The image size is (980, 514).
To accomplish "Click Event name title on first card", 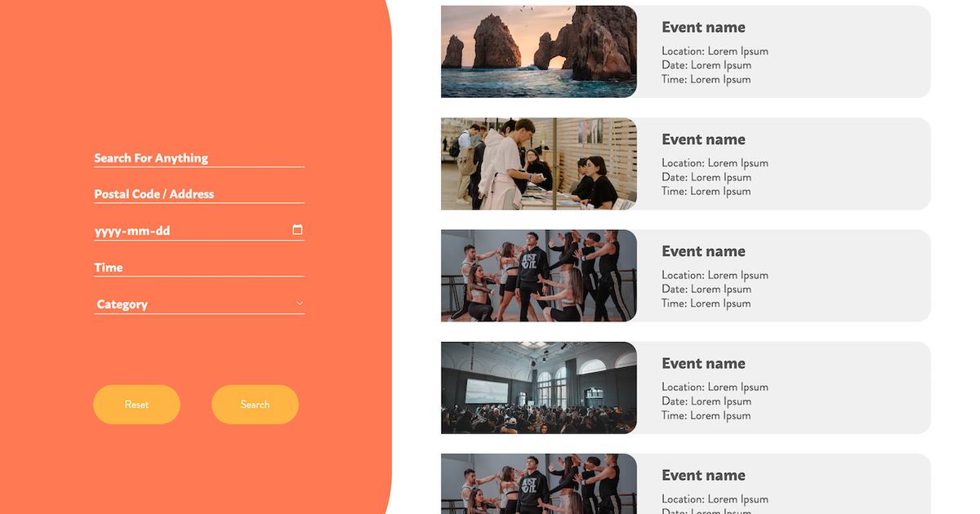I will 703,28.
